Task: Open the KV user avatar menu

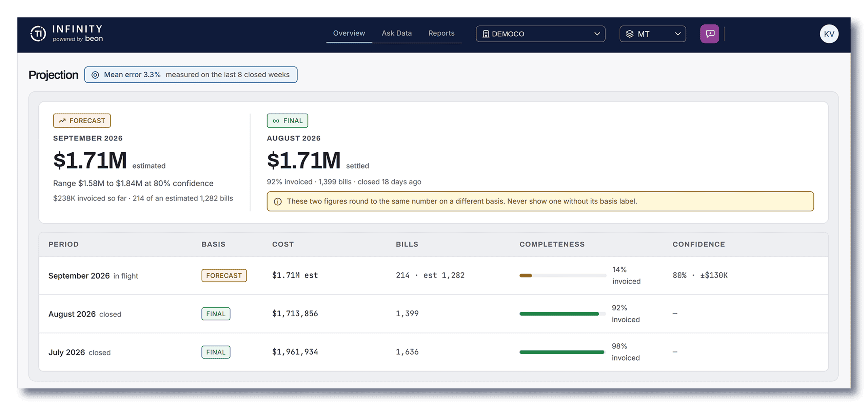Action: coord(829,34)
